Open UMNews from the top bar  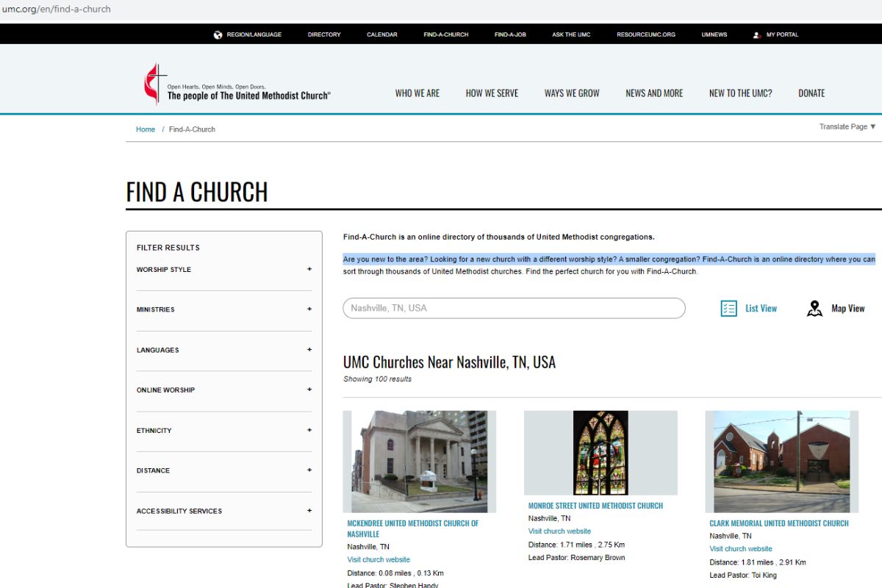tap(713, 34)
